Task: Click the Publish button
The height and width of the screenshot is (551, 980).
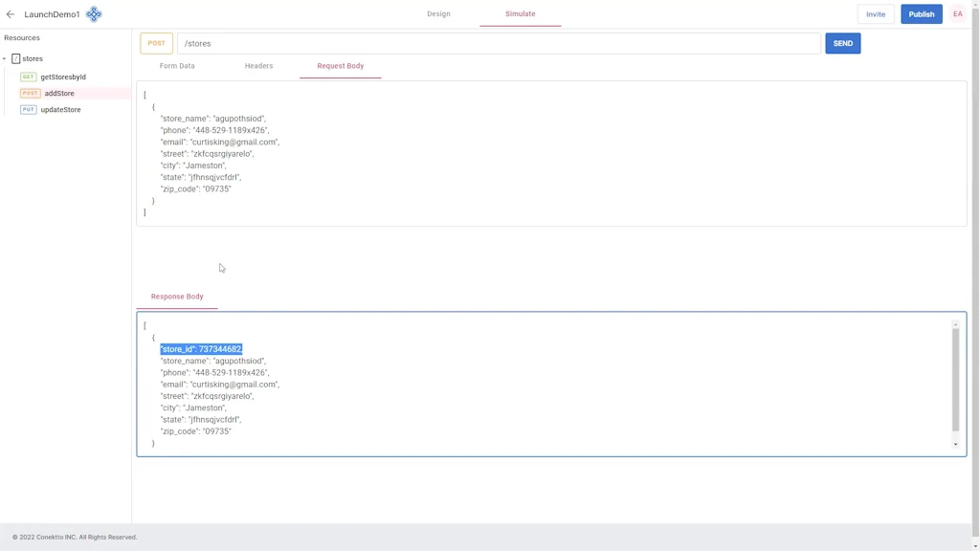Action: coord(921,13)
